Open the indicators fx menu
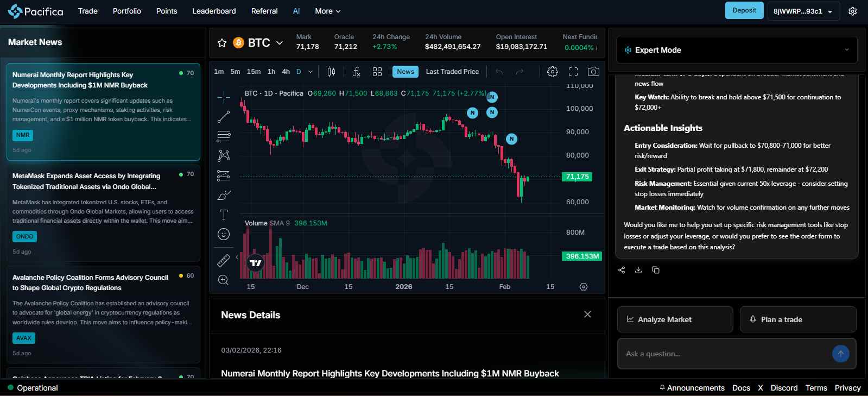 [x=356, y=72]
